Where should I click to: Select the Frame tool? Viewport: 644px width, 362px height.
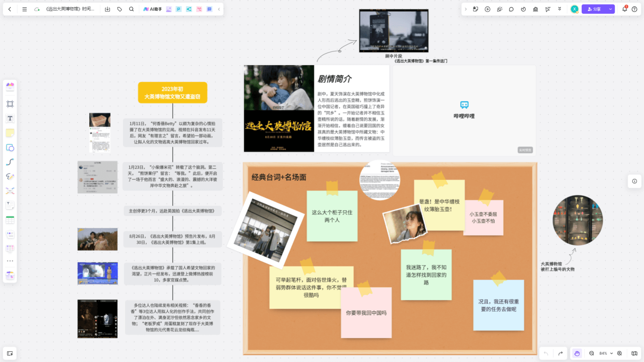coord(10,104)
